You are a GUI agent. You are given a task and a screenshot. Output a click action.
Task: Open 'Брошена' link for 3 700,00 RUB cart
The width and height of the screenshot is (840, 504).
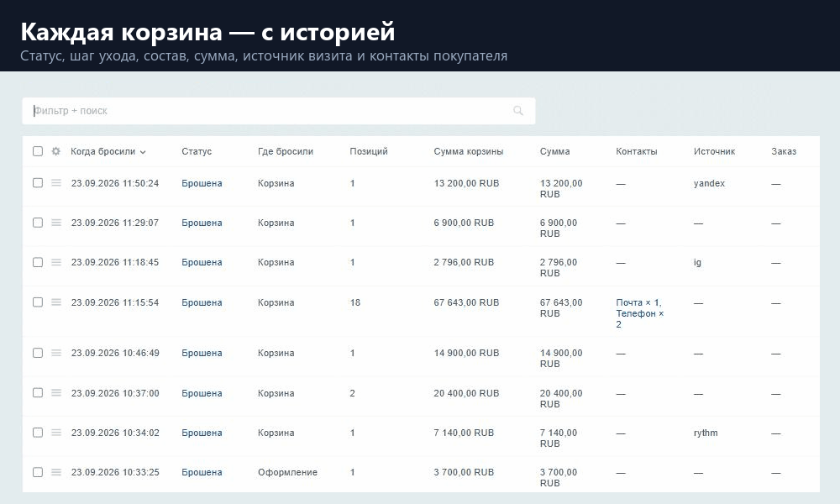click(x=202, y=472)
